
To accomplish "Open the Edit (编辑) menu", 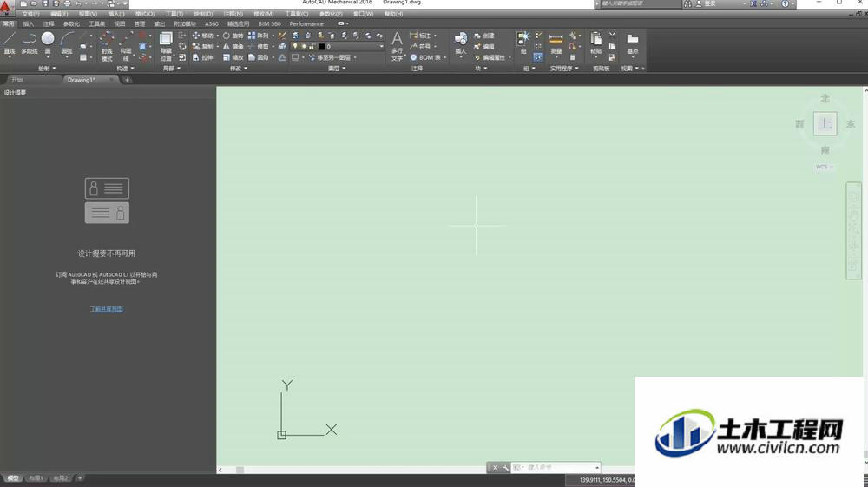I will pyautogui.click(x=59, y=14).
